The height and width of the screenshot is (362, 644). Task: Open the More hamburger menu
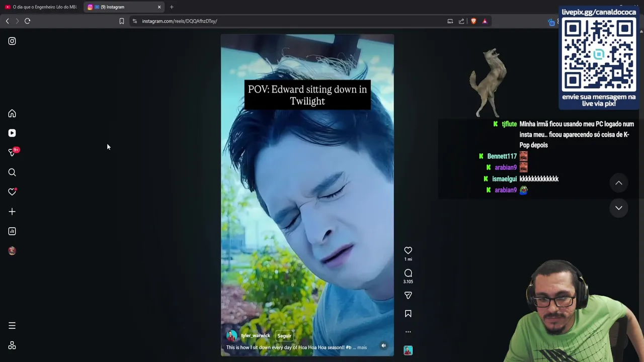pos(12,326)
